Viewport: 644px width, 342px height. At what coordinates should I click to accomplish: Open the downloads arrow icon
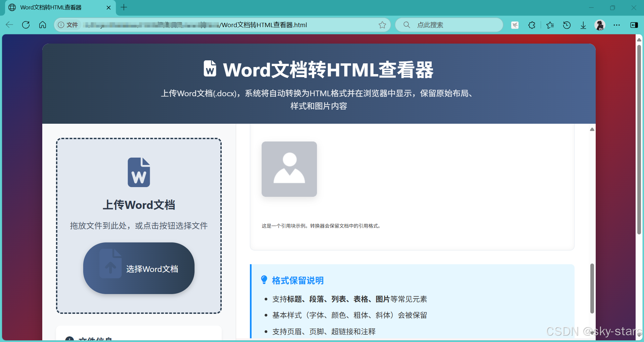583,25
